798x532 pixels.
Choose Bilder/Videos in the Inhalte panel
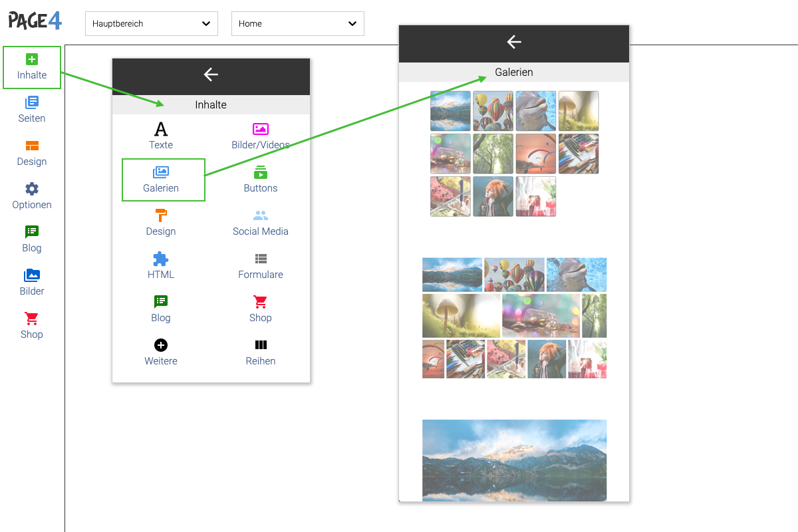(x=261, y=136)
